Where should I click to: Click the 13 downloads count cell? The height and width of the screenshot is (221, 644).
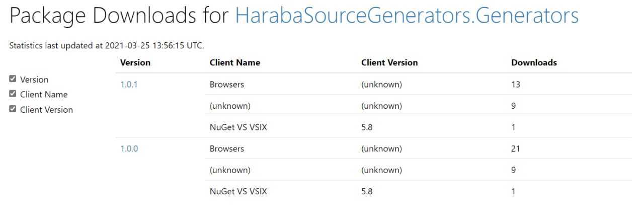pos(516,85)
